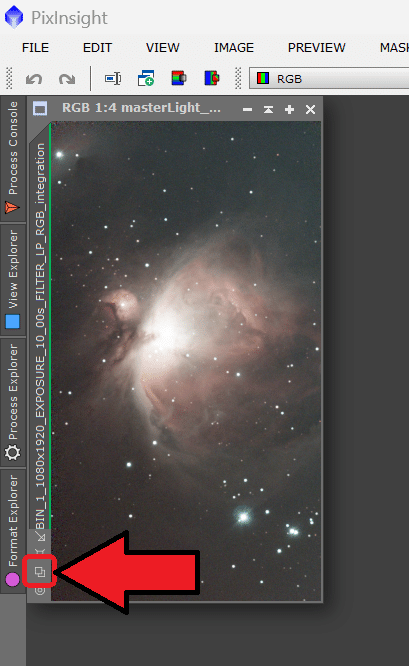409x666 pixels.
Task: Open the IMAGE menu
Action: (234, 48)
